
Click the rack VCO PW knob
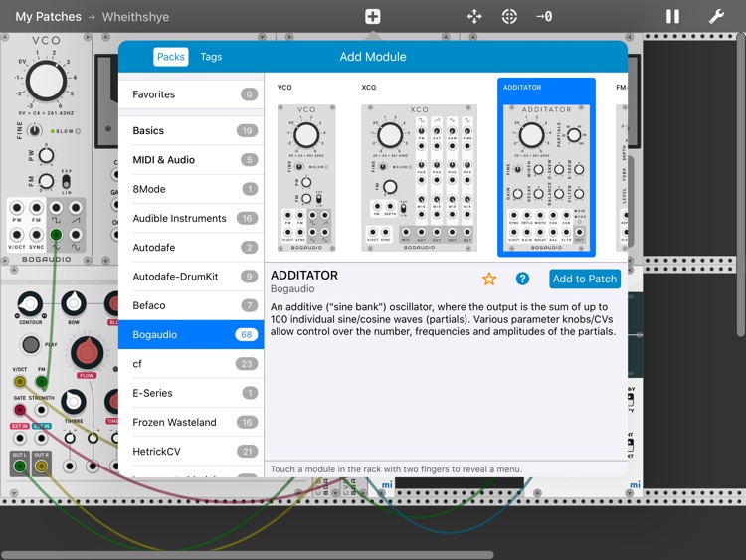(46, 155)
